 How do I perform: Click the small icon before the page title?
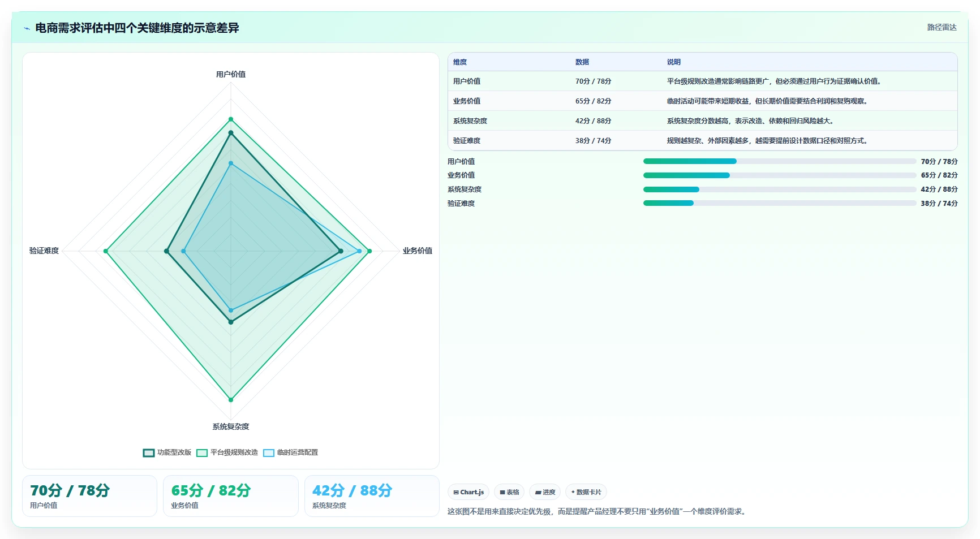tap(27, 28)
